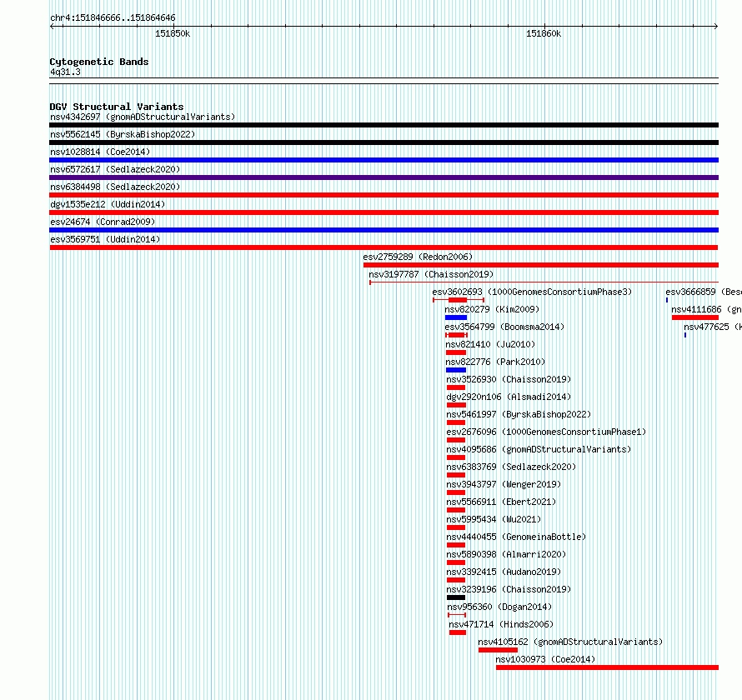Select nsv5566911 (Ebert2021) label
This screenshot has width=742, height=700.
pos(501,502)
